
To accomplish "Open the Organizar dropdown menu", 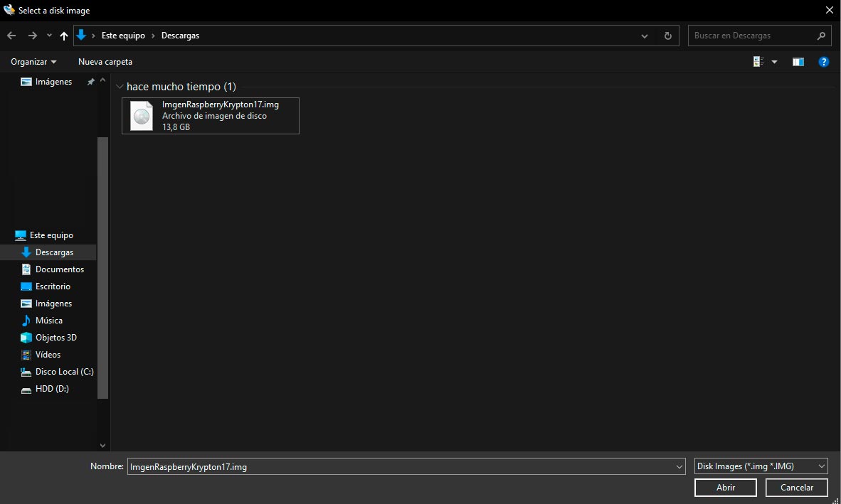I will (x=33, y=62).
